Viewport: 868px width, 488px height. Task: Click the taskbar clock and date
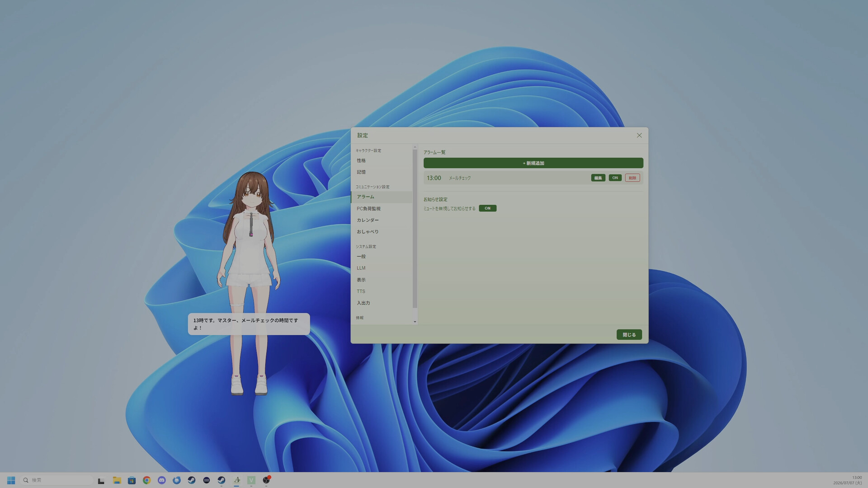click(x=848, y=480)
